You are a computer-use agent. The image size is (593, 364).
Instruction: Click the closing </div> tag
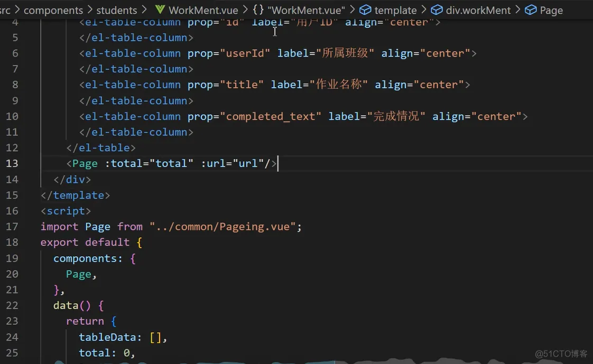[x=72, y=180]
